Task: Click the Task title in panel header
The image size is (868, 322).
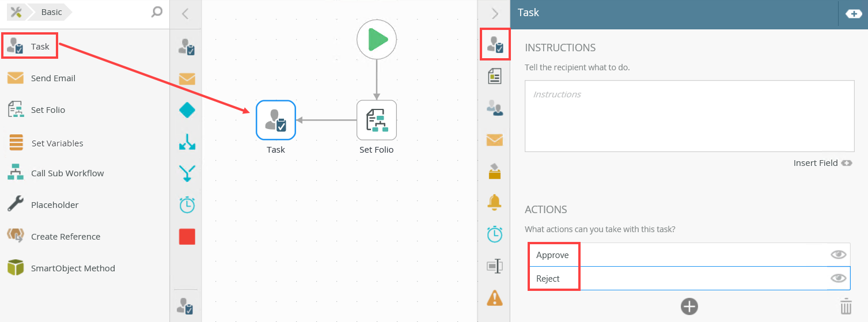Action: pyautogui.click(x=528, y=12)
